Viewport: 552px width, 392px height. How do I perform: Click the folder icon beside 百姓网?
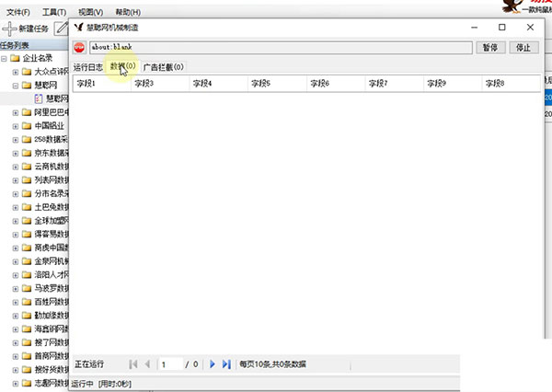(27, 302)
